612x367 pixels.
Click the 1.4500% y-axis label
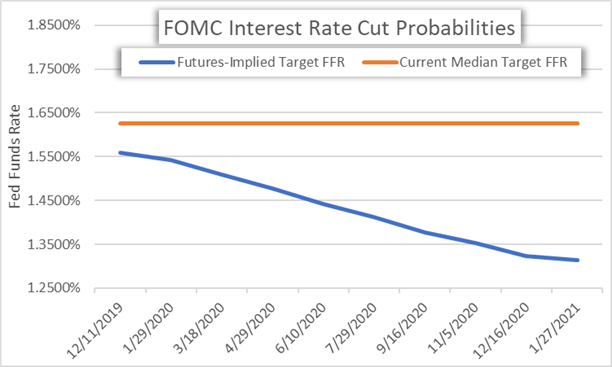pyautogui.click(x=53, y=201)
